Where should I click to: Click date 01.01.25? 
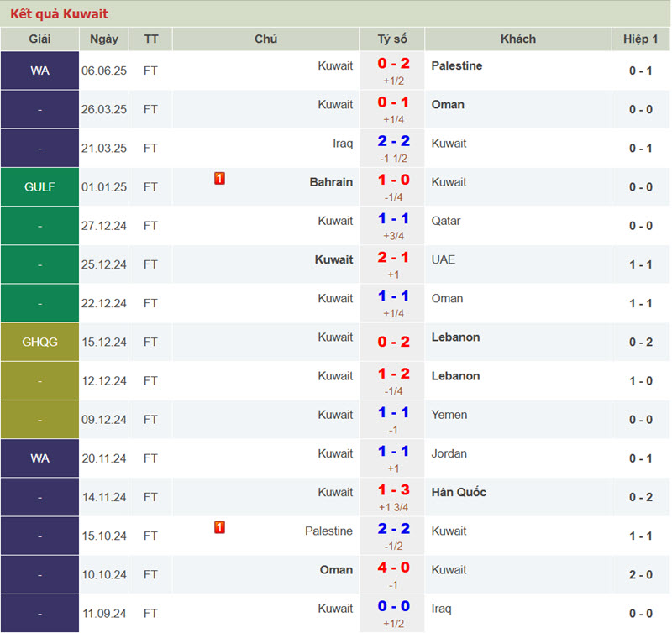click(x=104, y=187)
